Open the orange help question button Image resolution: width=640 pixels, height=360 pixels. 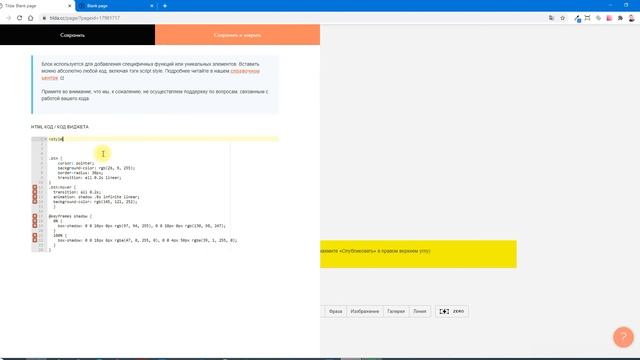click(x=623, y=337)
